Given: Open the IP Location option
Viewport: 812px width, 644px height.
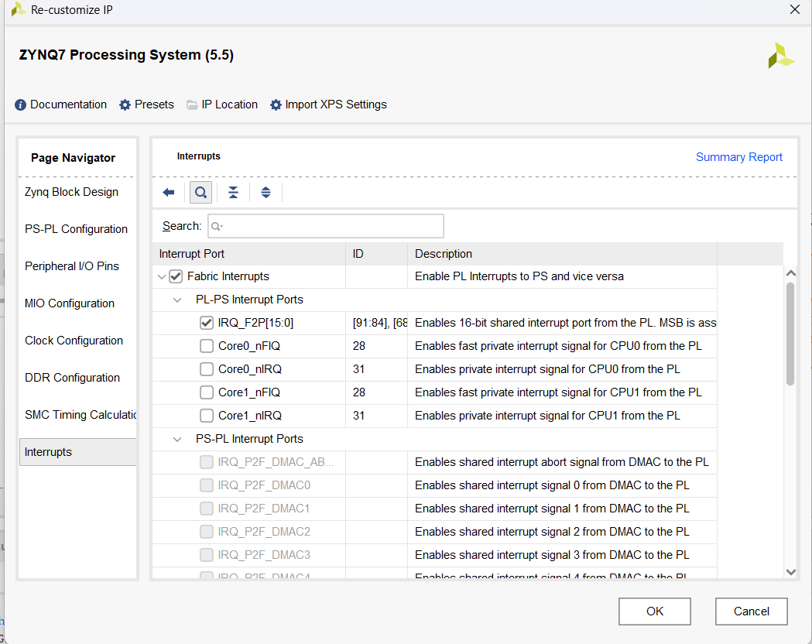Looking at the screenshot, I should tap(229, 104).
